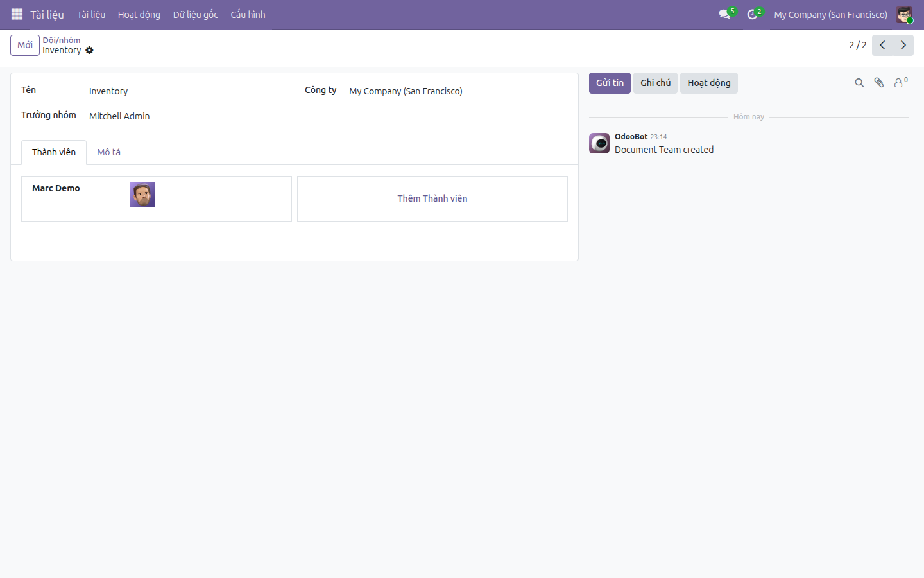The height and width of the screenshot is (578, 924).
Task: Click the Gửi tin button
Action: click(x=610, y=83)
